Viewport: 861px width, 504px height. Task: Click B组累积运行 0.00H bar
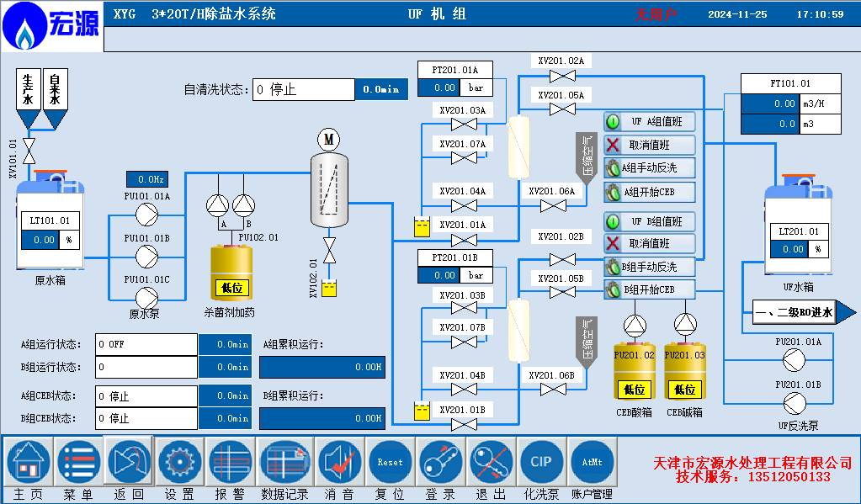tap(322, 418)
